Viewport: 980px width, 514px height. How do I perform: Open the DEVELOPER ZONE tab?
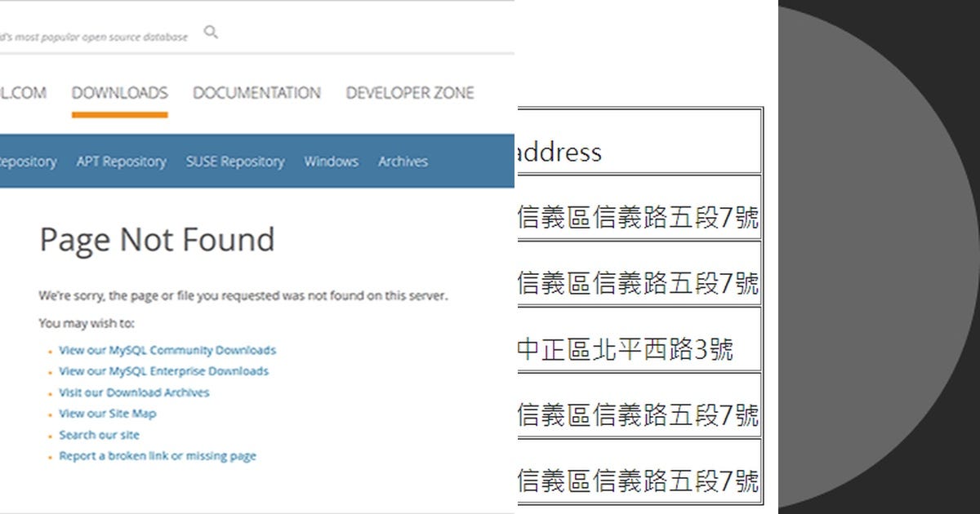pyautogui.click(x=410, y=92)
